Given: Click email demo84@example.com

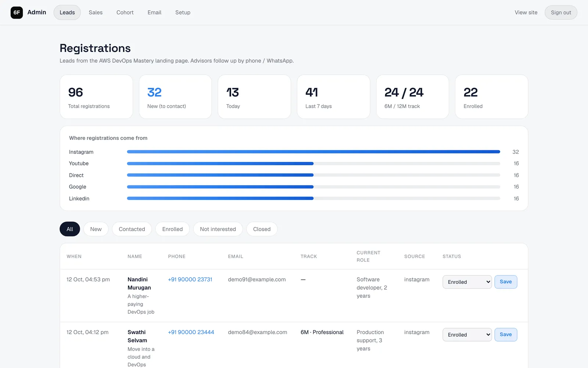Looking at the screenshot, I should point(258,332).
